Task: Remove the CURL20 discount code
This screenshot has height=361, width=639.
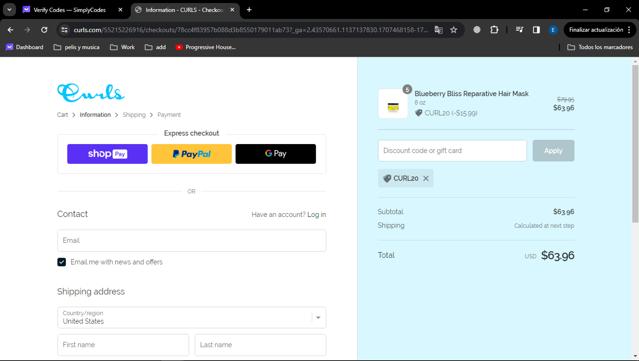Action: point(426,178)
